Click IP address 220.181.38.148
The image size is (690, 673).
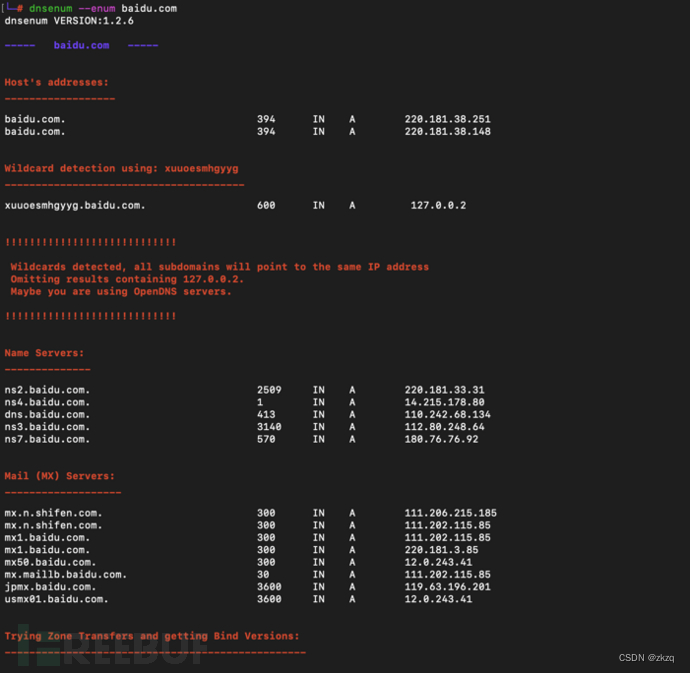448,132
